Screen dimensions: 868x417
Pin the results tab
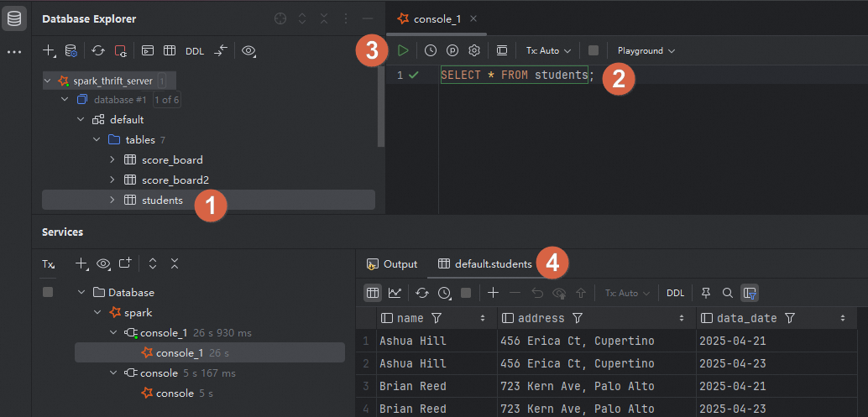(706, 293)
